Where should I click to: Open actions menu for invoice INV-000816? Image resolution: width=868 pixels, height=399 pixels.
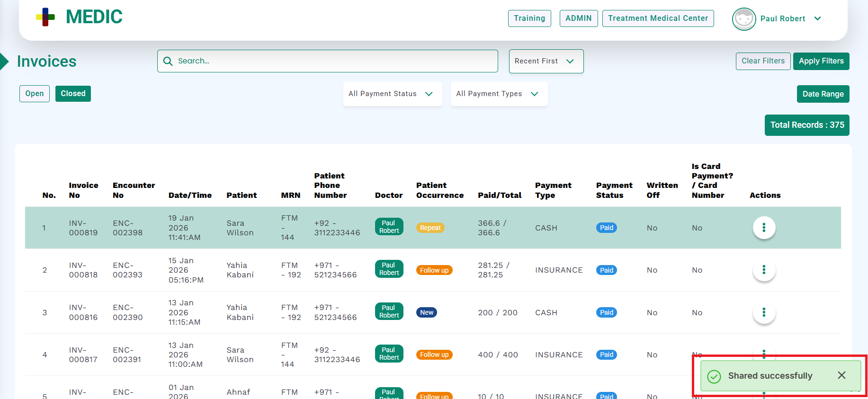[763, 312]
